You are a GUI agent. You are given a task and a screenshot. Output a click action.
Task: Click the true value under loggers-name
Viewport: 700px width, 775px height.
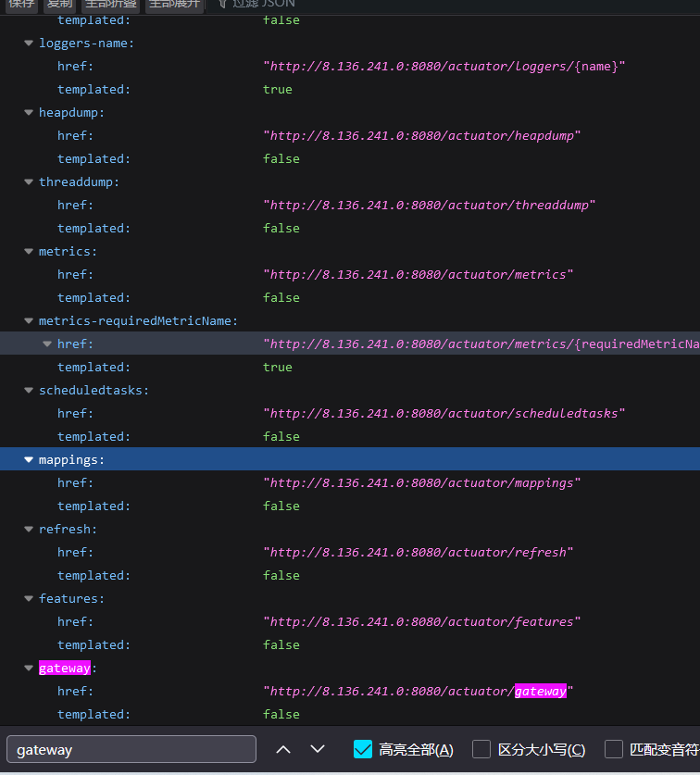278,90
